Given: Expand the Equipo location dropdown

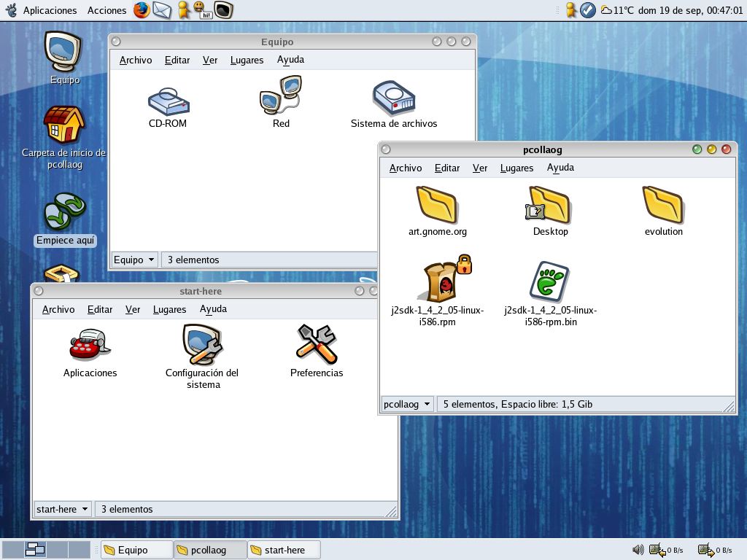Looking at the screenshot, I should [135, 260].
